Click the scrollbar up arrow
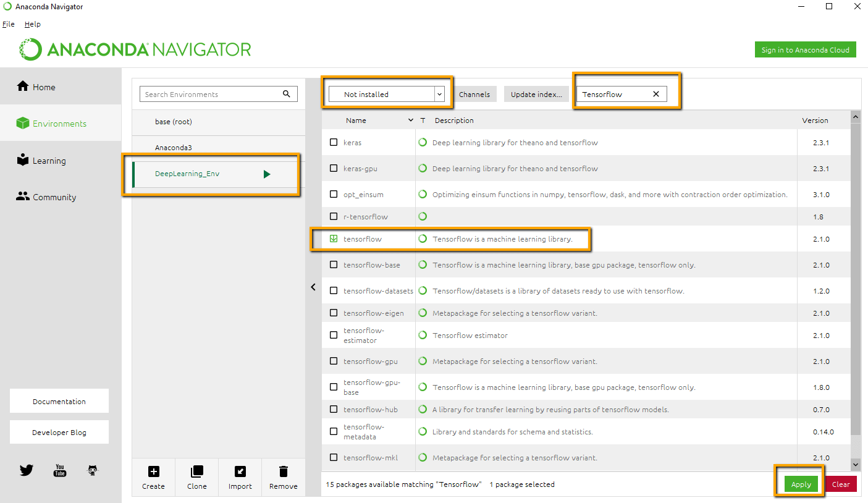The image size is (868, 503). 856,116
